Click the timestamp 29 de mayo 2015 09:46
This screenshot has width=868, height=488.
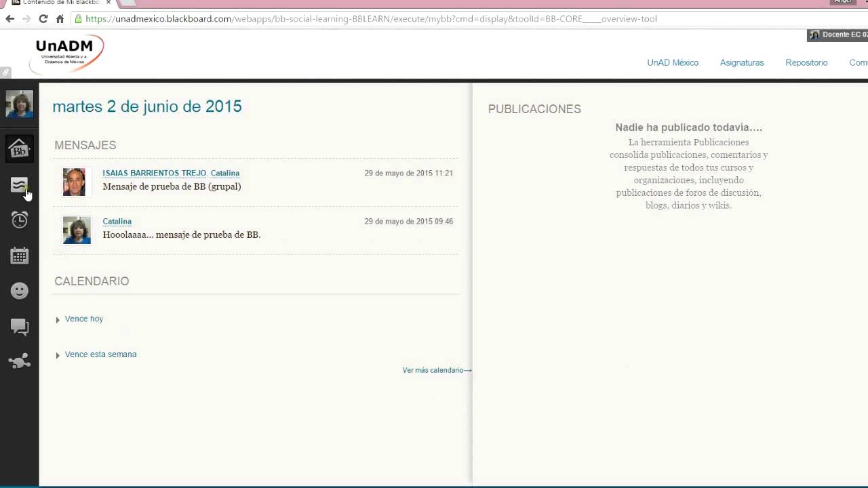point(409,222)
